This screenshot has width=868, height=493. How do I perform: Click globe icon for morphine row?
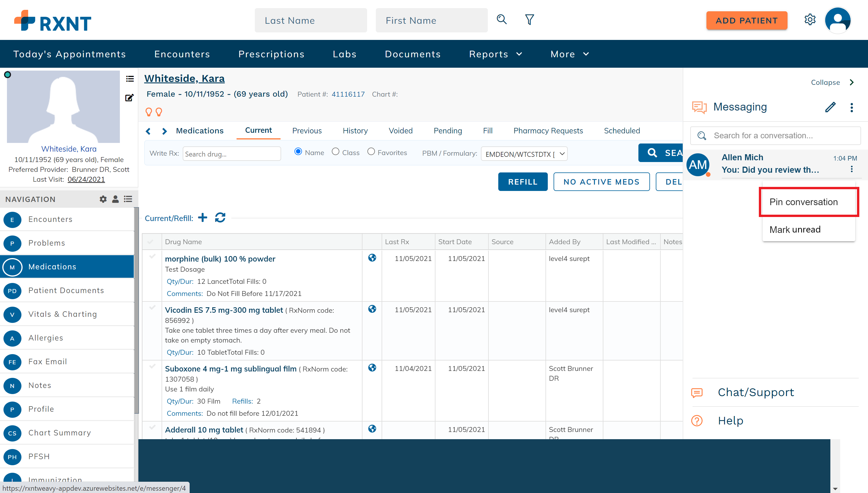pos(372,258)
